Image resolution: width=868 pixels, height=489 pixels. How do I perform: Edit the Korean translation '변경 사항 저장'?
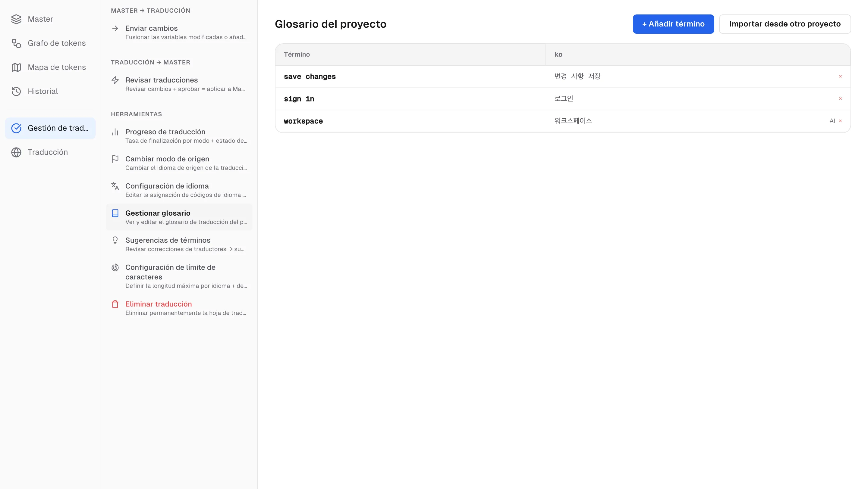pos(577,76)
